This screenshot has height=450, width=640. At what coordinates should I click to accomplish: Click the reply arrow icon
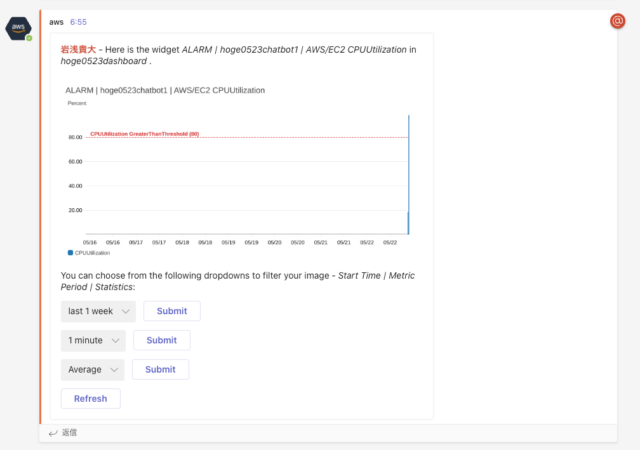point(53,433)
